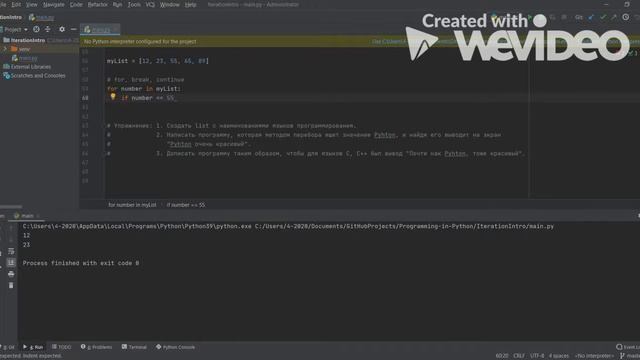Click the Git push arrow icon

(614, 17)
